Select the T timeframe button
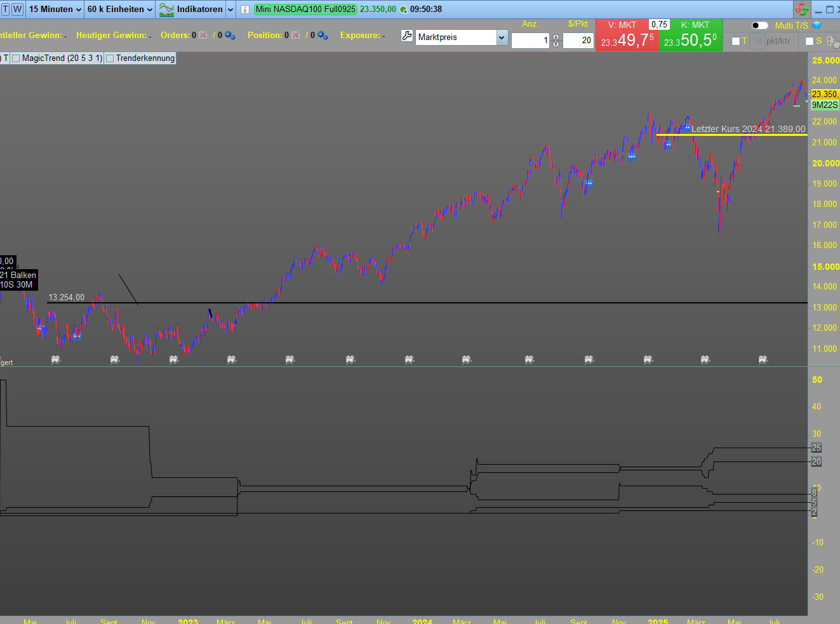840x624 pixels. click(x=5, y=10)
